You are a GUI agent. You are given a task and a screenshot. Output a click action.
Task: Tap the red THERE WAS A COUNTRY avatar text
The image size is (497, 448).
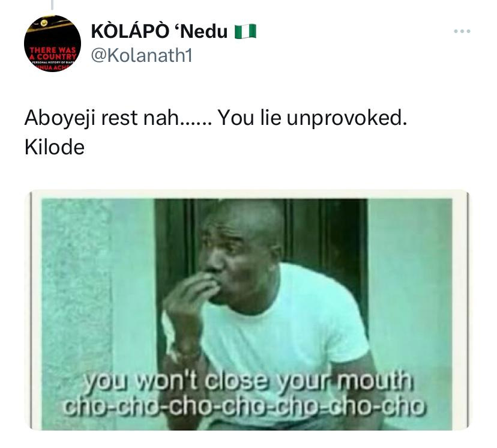point(53,53)
